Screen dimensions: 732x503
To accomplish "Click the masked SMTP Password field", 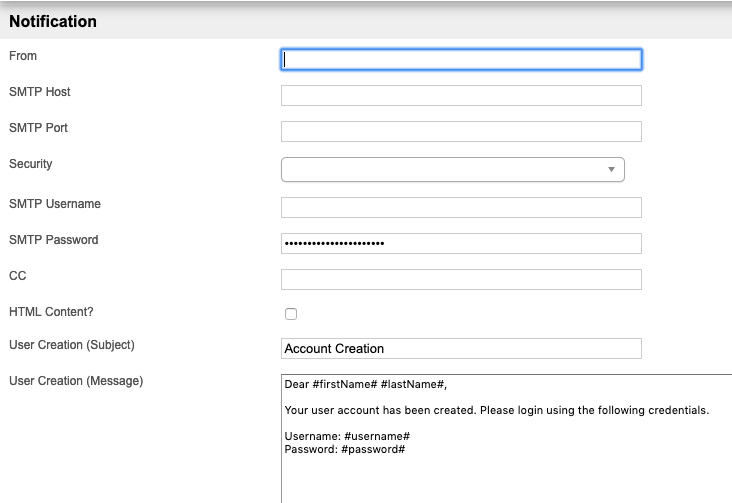I will coord(461,244).
